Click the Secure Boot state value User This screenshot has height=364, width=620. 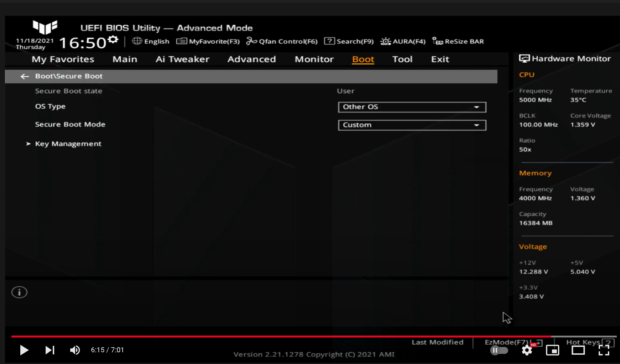point(346,91)
